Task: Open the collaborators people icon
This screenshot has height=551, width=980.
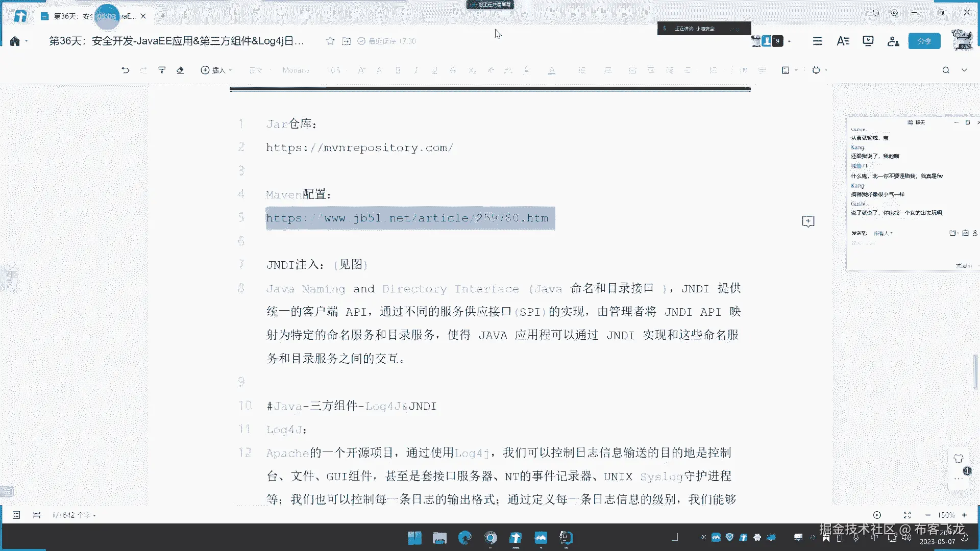Action: [893, 41]
